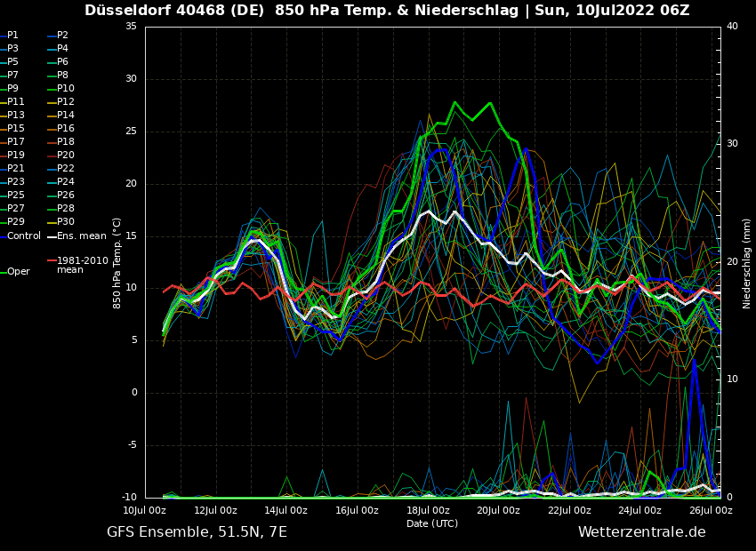Screen dimensions: 756x551
Task: Click the 850 hPa Temp. (°C) axis title
Action: click(117, 263)
